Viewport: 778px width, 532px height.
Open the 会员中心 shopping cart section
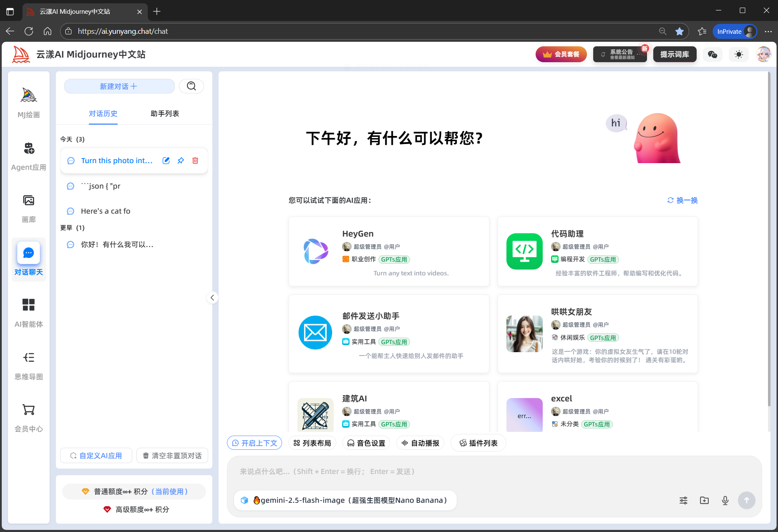(x=28, y=417)
